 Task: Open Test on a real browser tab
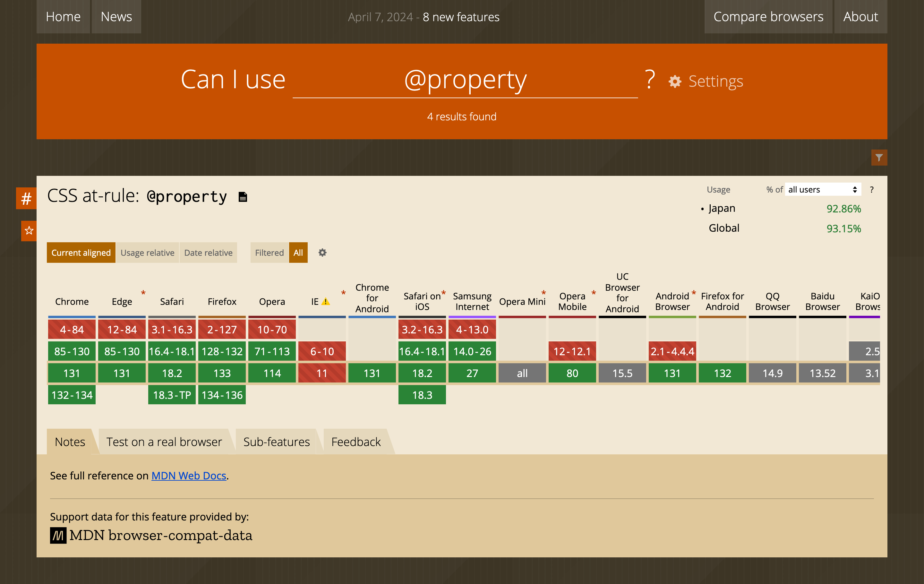click(x=164, y=442)
